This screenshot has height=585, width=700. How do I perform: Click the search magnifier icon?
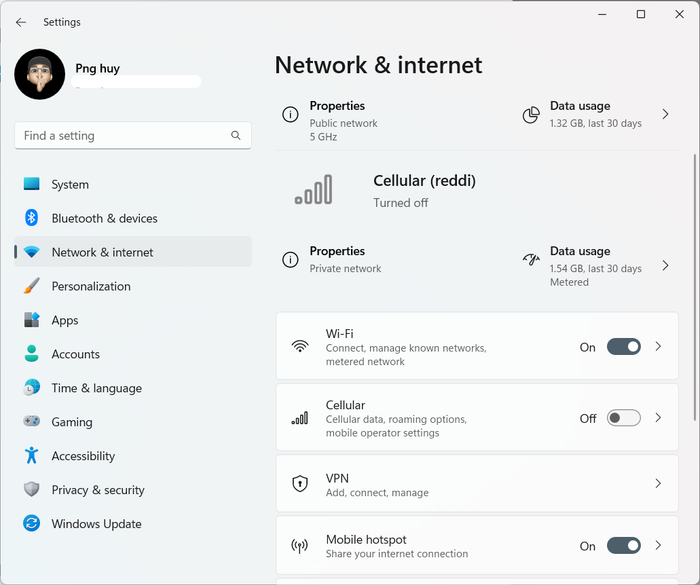(236, 135)
